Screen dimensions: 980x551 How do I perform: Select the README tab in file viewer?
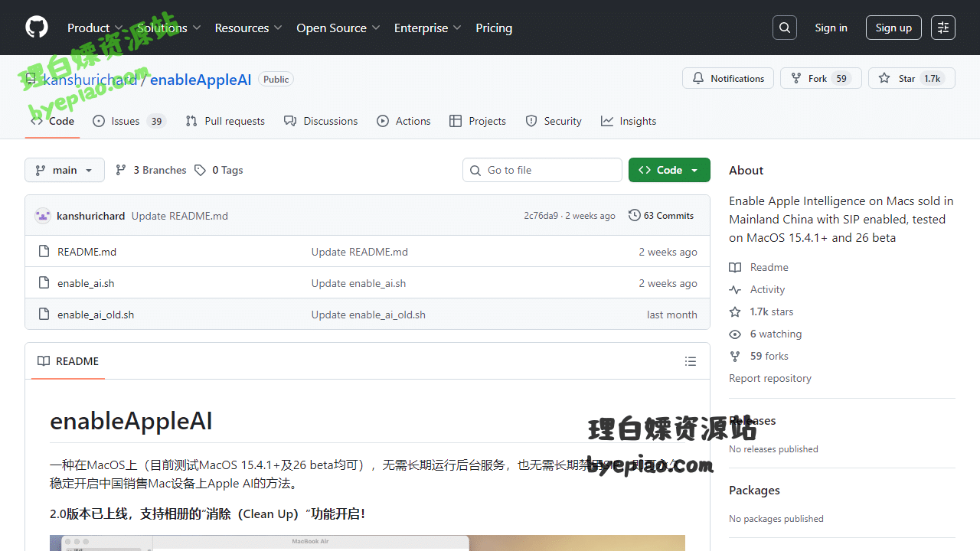68,361
